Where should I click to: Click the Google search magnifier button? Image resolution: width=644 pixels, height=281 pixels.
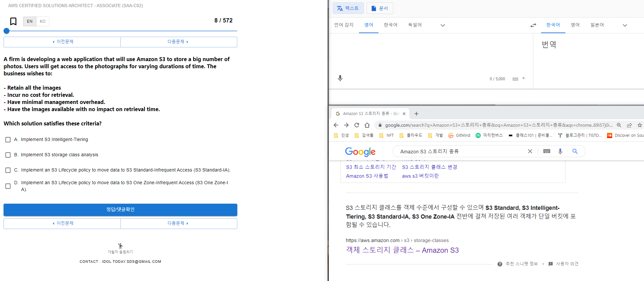point(575,151)
